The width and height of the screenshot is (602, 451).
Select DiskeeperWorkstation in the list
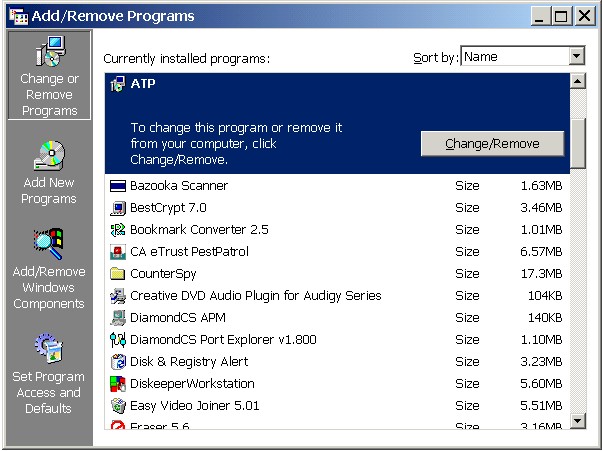pos(337,383)
